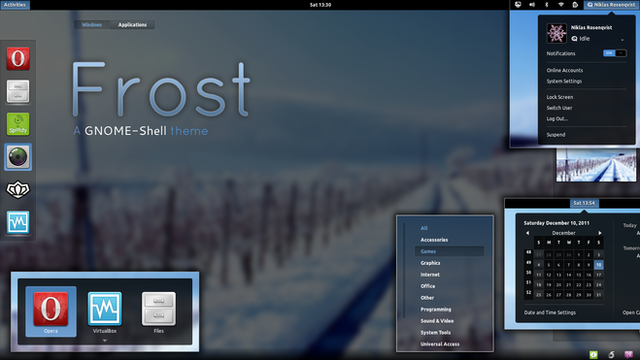Click Date and Time Settings

[x=550, y=313]
